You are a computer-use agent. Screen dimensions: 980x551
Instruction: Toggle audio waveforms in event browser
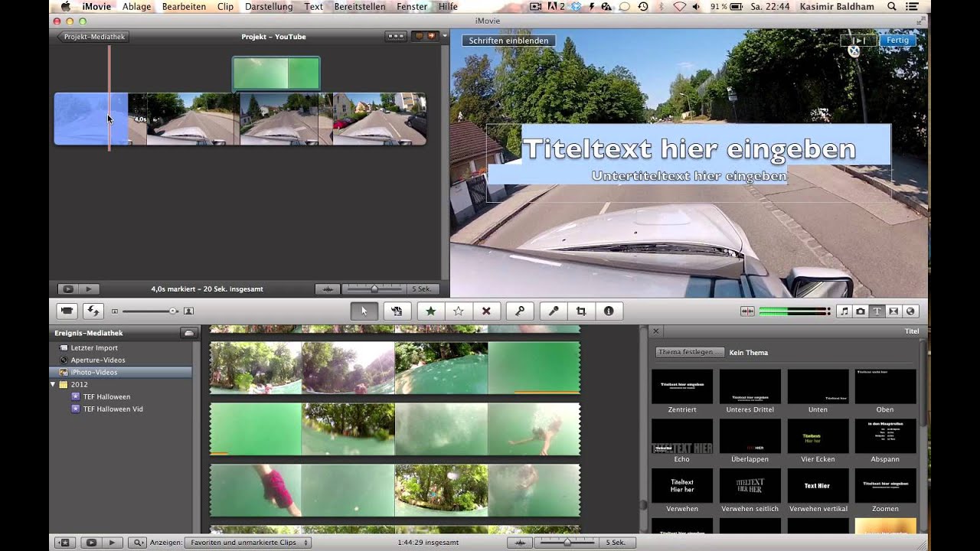point(520,543)
